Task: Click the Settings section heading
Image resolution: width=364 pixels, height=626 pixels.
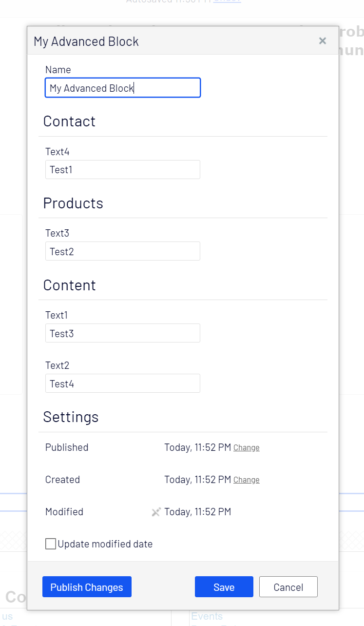Action: pyautogui.click(x=71, y=417)
